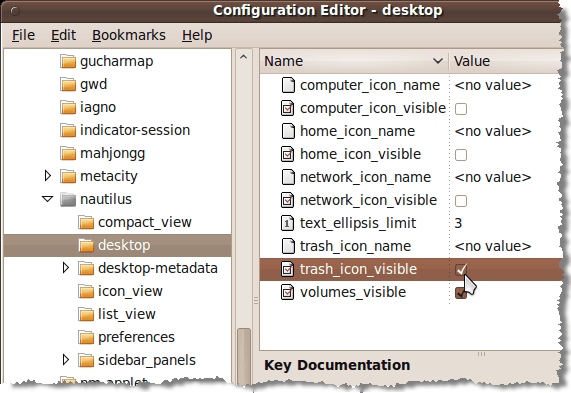
Task: Click the mahjongg folder icon
Action: 68,153
